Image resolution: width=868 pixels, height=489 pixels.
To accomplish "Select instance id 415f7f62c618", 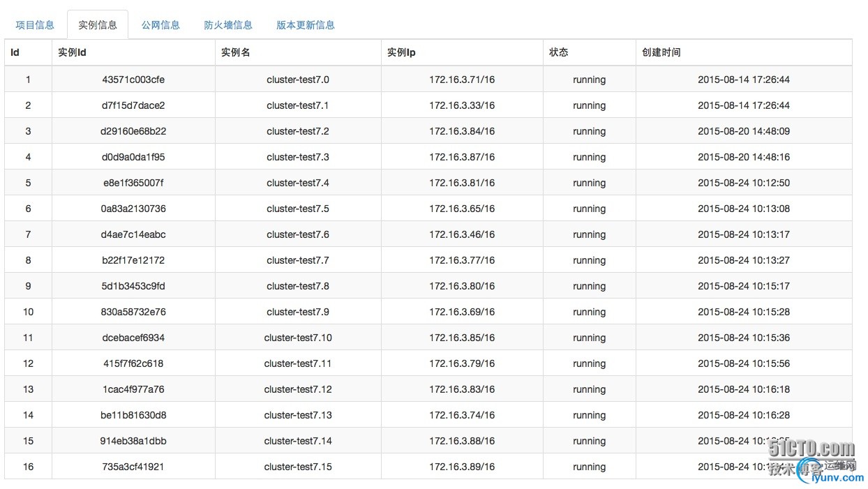I will 133,363.
